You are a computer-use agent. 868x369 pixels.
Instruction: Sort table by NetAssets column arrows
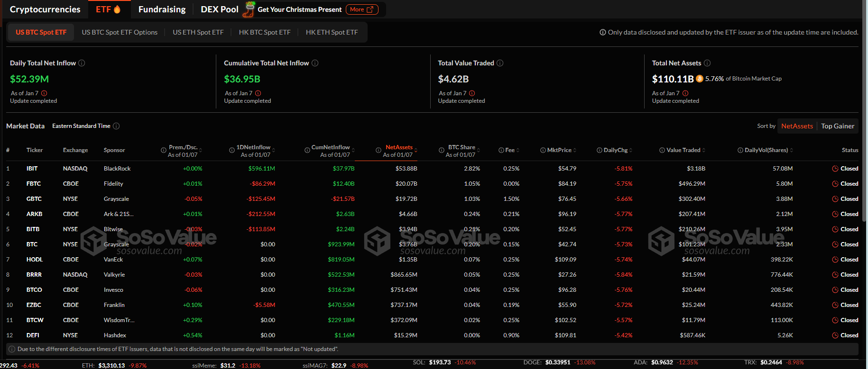click(x=416, y=150)
